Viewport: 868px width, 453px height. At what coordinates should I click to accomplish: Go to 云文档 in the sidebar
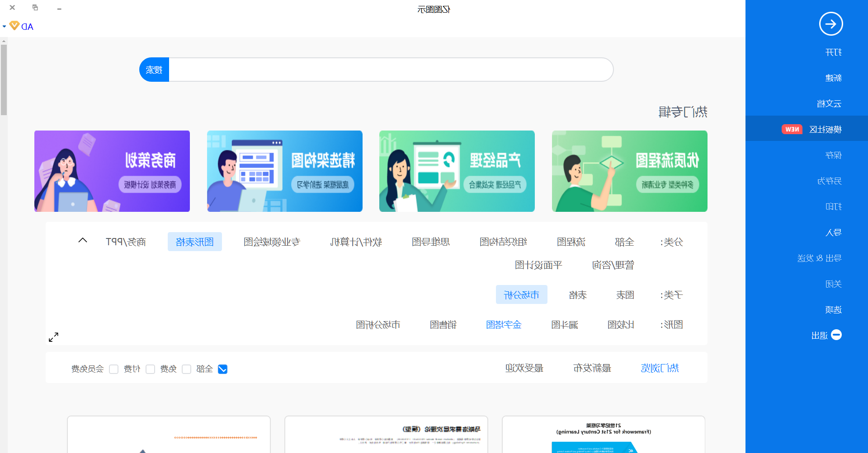pyautogui.click(x=830, y=104)
